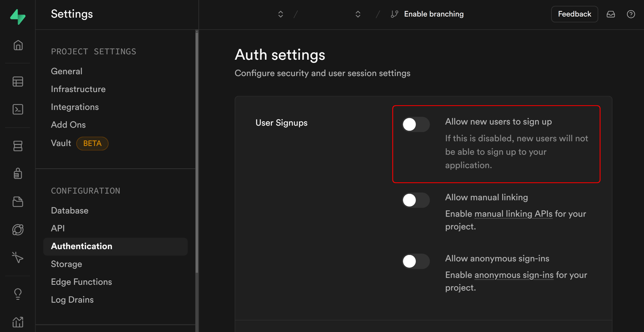644x332 pixels.
Task: Open the Database icon in sidebar
Action: point(18,146)
